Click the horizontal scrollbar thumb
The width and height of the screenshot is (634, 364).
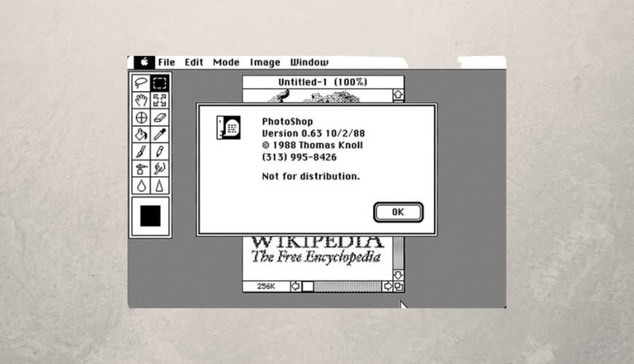click(308, 286)
